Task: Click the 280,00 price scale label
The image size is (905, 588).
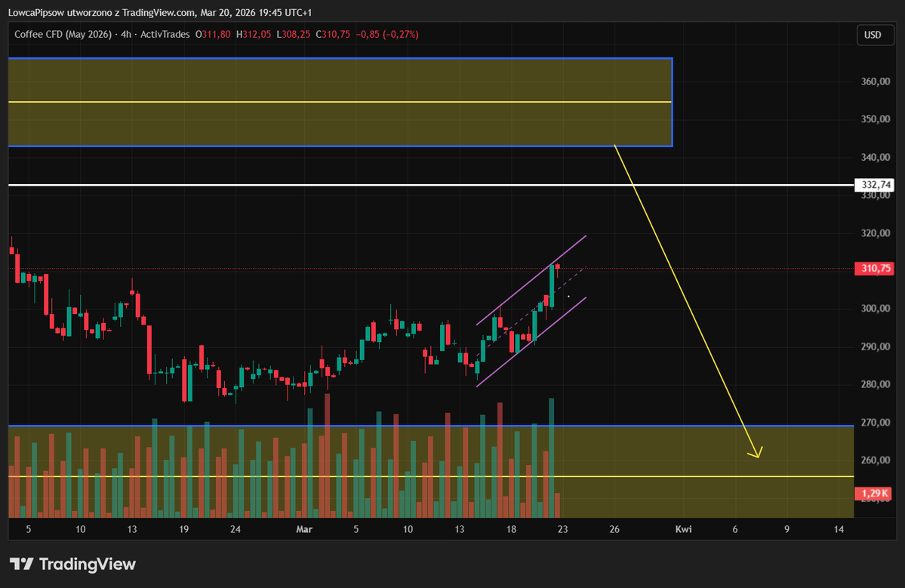Action: click(x=876, y=384)
